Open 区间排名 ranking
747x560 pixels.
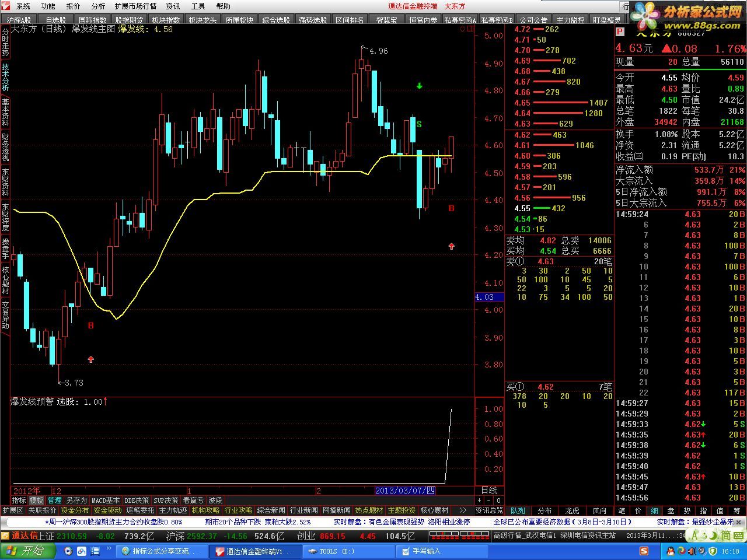(x=350, y=20)
